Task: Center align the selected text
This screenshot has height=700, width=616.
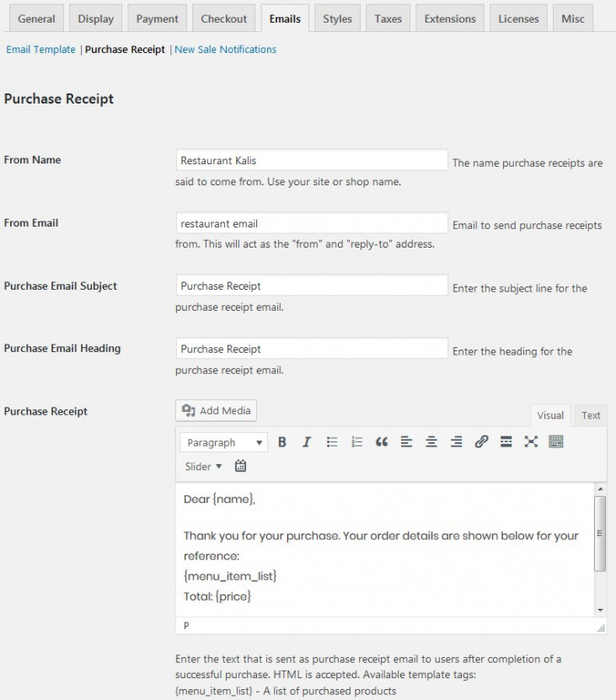Action: coord(430,441)
